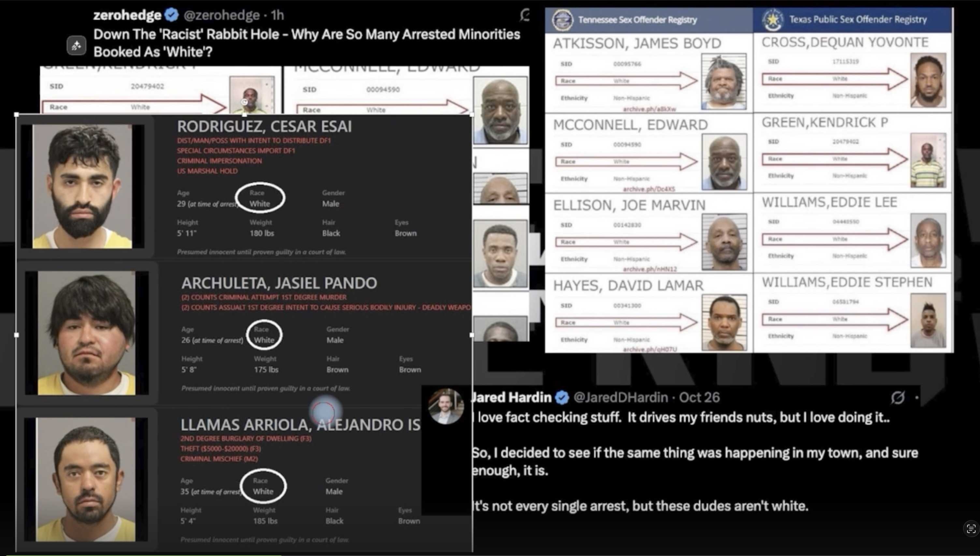This screenshot has width=980, height=556.
Task: Click the right-middle selection resize handle
Action: click(x=472, y=335)
